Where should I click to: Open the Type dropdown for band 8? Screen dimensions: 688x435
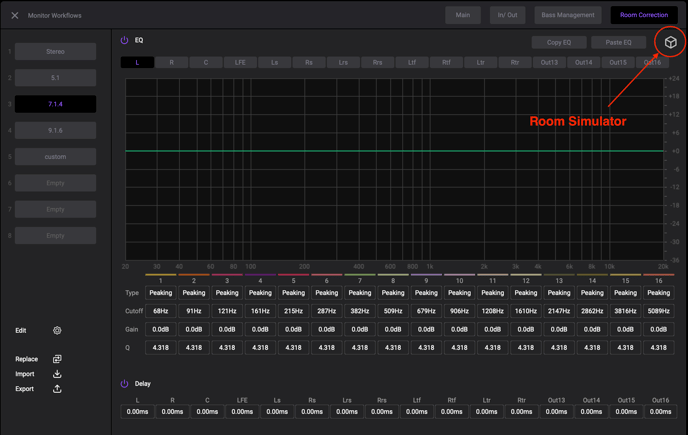point(393,293)
